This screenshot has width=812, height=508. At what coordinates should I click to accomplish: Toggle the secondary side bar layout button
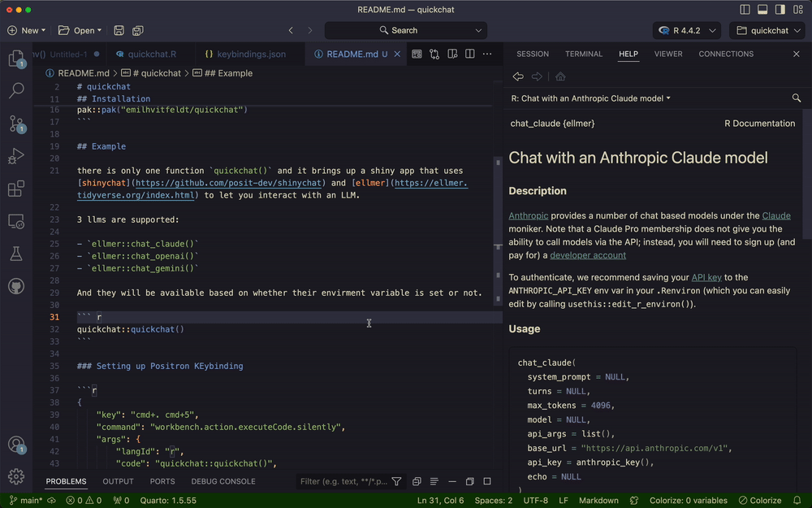[x=780, y=9]
